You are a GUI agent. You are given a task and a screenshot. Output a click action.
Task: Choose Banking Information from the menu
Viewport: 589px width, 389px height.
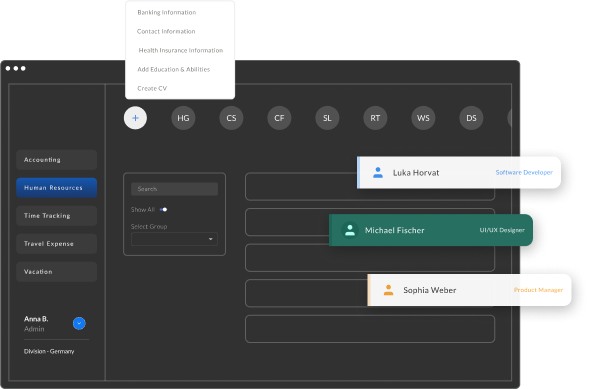click(x=167, y=12)
